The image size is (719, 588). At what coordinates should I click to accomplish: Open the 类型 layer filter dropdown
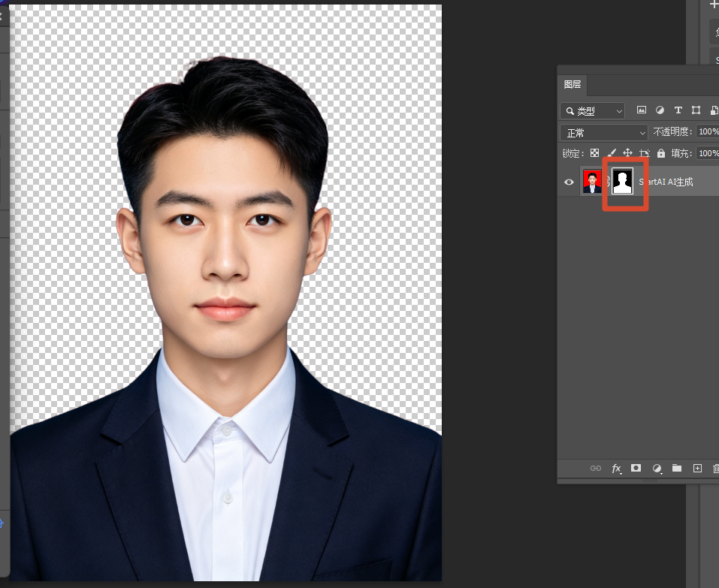(x=593, y=111)
